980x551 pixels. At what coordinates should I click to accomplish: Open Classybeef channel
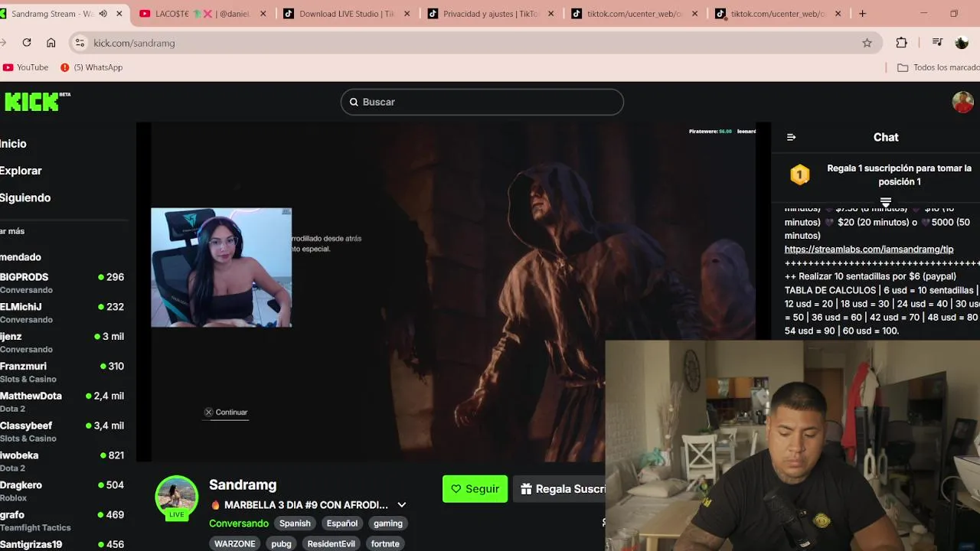pyautogui.click(x=62, y=432)
